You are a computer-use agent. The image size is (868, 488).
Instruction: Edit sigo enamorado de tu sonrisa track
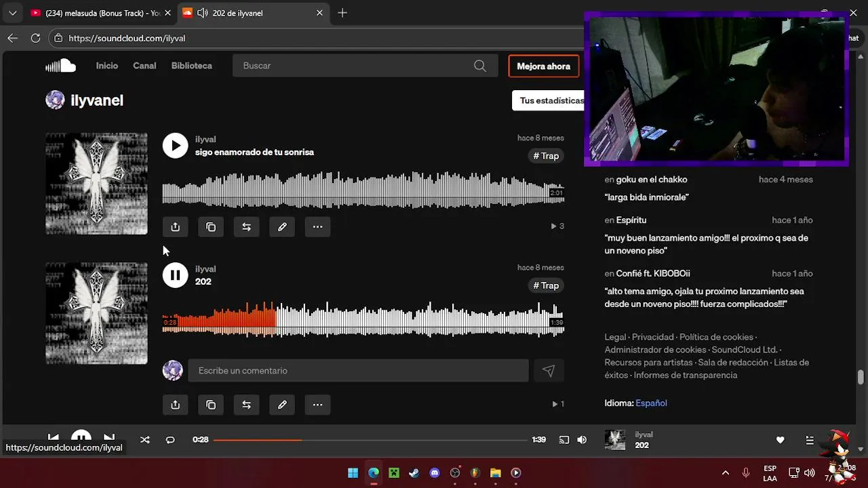point(282,227)
